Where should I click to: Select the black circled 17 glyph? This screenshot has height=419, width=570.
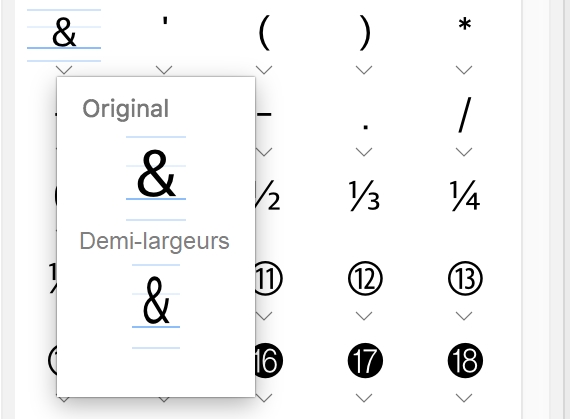tap(365, 361)
